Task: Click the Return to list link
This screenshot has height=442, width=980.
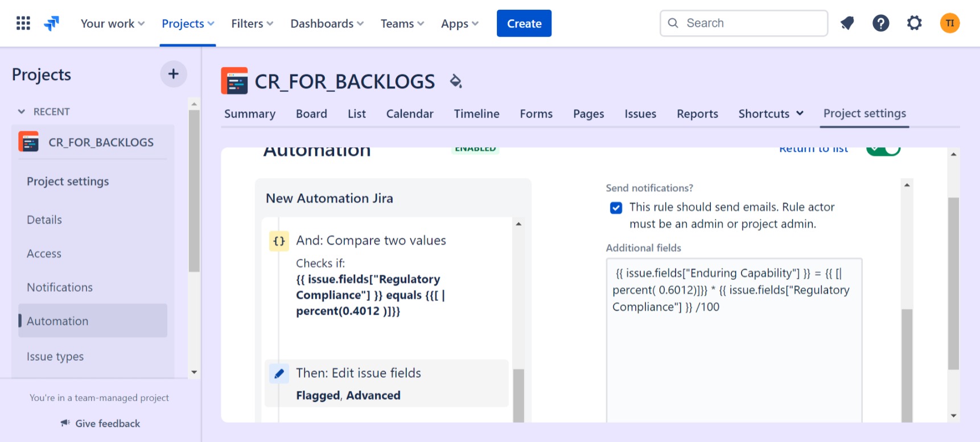Action: pyautogui.click(x=813, y=149)
